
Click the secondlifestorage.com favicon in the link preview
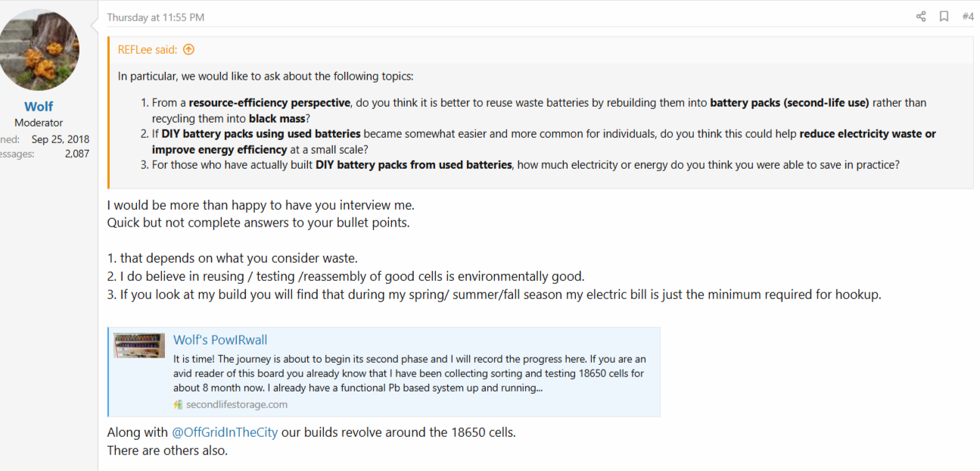pyautogui.click(x=179, y=404)
